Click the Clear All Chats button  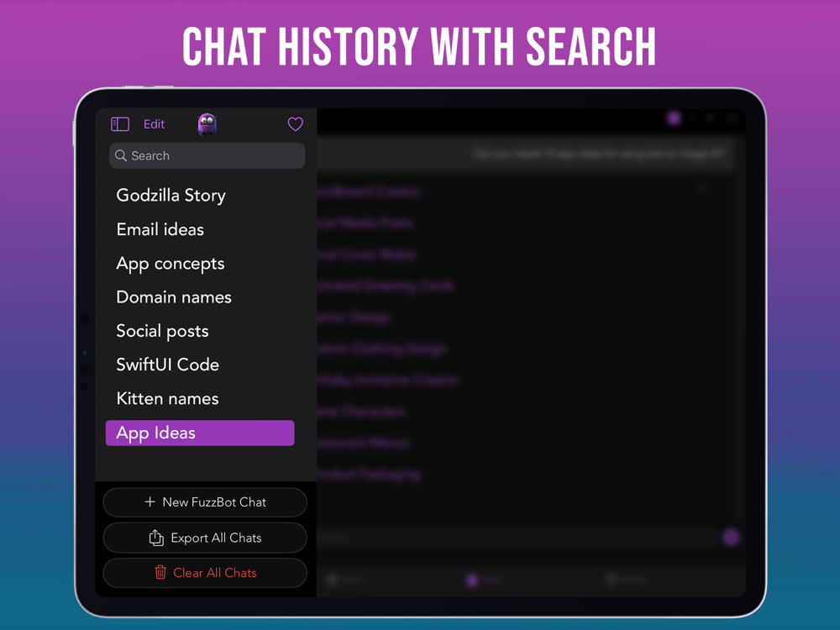tap(205, 573)
